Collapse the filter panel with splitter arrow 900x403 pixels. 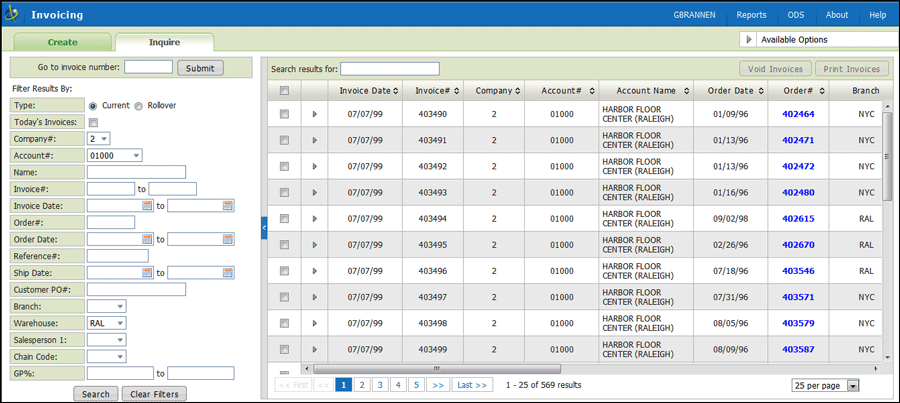point(264,228)
